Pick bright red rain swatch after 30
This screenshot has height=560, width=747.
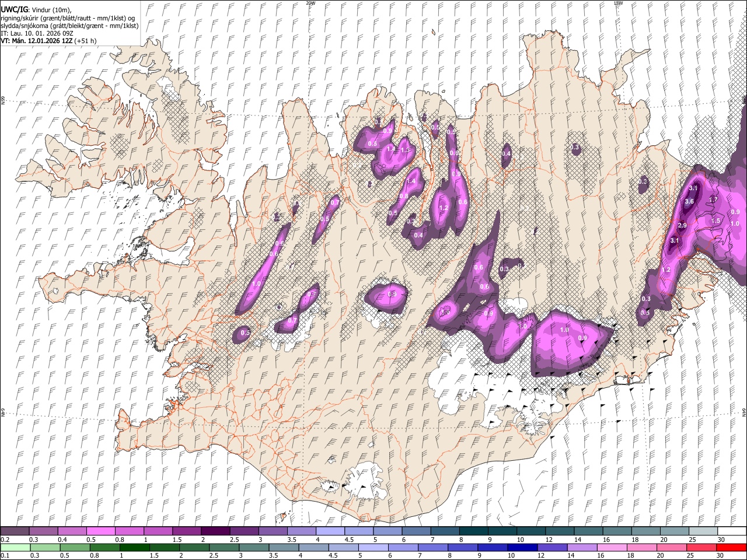point(731,548)
